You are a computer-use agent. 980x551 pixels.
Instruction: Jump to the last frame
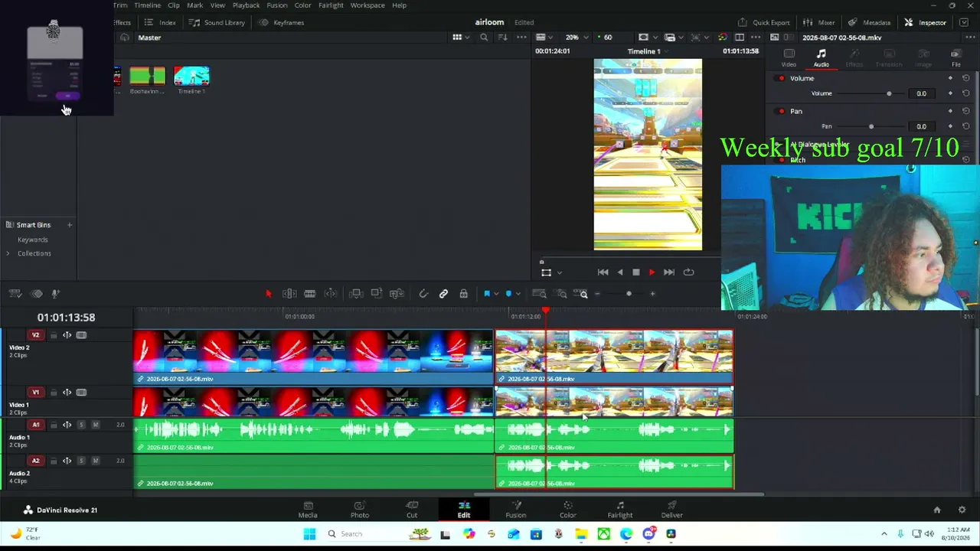pos(669,272)
